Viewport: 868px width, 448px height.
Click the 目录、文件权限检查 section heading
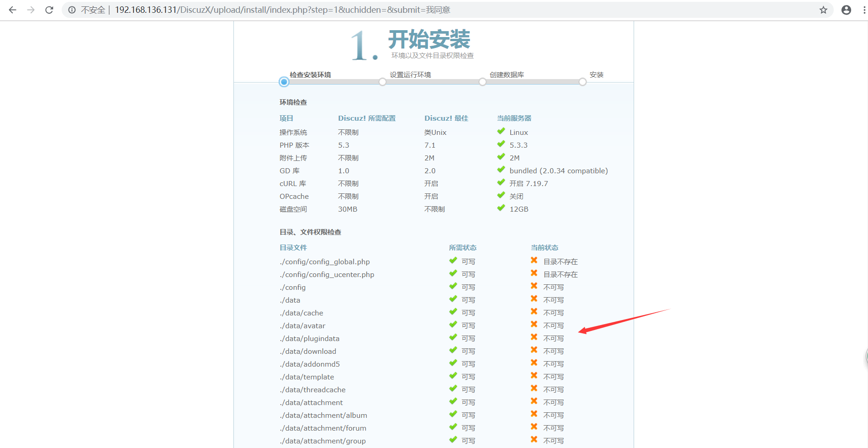coord(311,232)
